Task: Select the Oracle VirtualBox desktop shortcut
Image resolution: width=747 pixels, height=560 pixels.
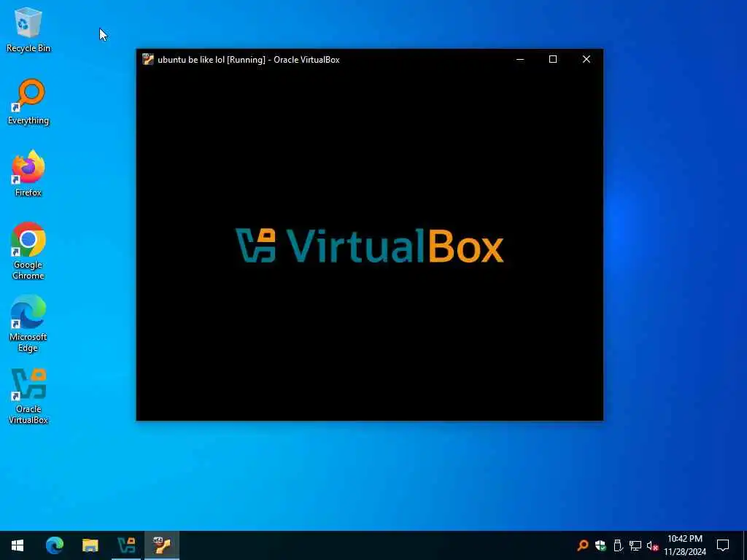Action: pyautogui.click(x=28, y=396)
